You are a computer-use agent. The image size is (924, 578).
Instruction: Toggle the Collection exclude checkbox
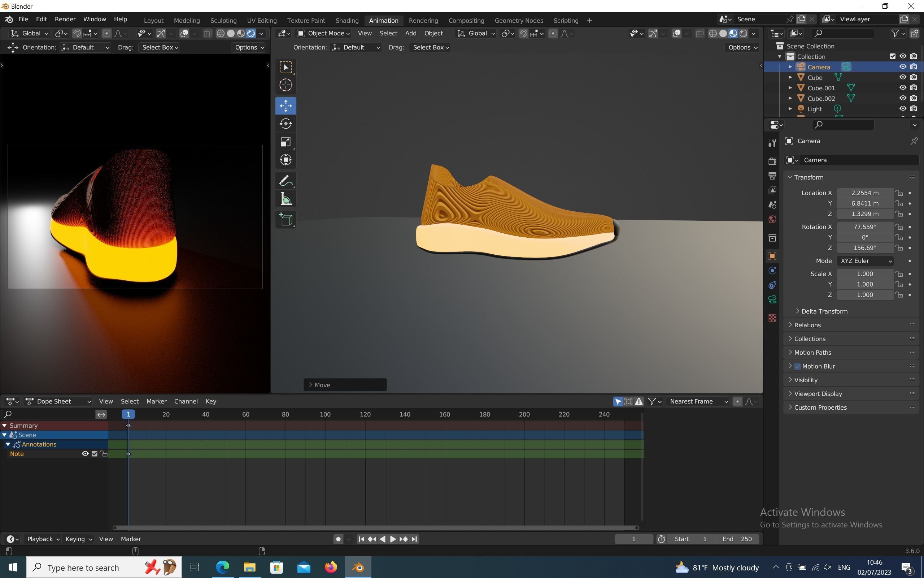click(x=892, y=57)
